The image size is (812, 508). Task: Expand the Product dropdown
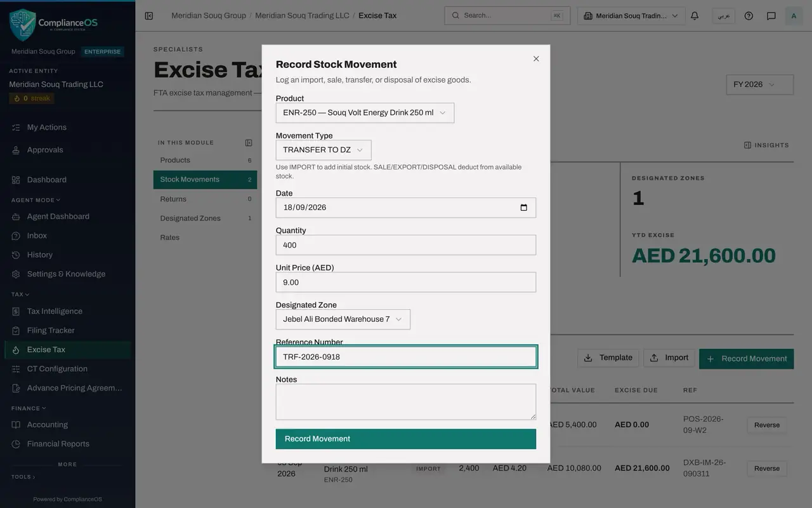(x=365, y=113)
